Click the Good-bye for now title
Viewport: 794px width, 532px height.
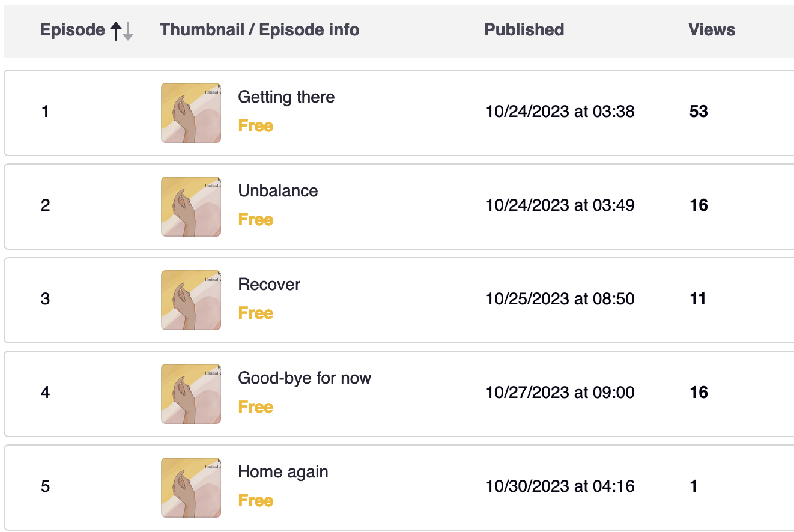[x=305, y=378]
